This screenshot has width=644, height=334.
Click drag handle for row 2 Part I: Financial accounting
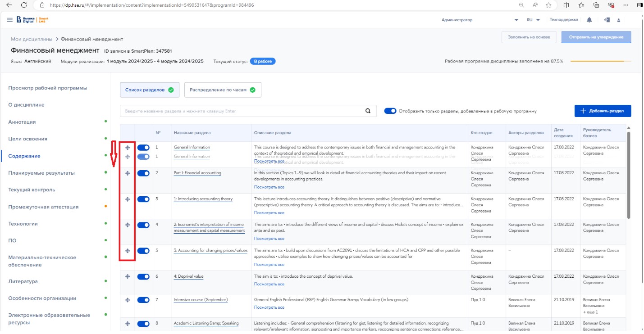click(128, 173)
